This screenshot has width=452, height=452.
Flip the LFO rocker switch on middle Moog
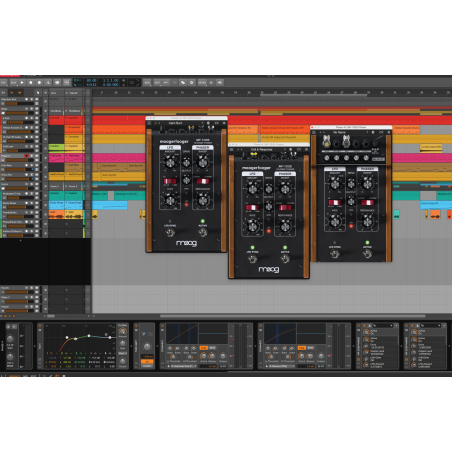[253, 208]
